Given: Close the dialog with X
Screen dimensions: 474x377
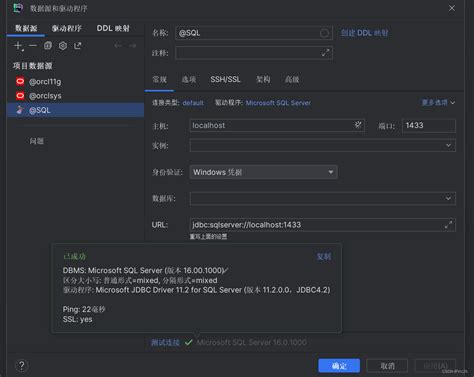Looking at the screenshot, I should 452,8.
